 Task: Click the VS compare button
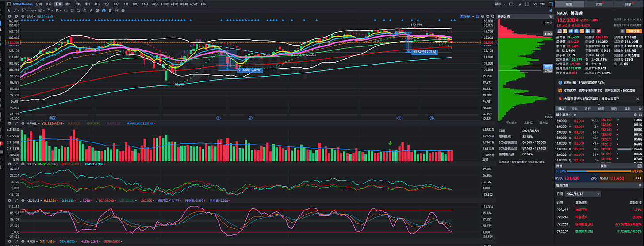click(x=535, y=4)
